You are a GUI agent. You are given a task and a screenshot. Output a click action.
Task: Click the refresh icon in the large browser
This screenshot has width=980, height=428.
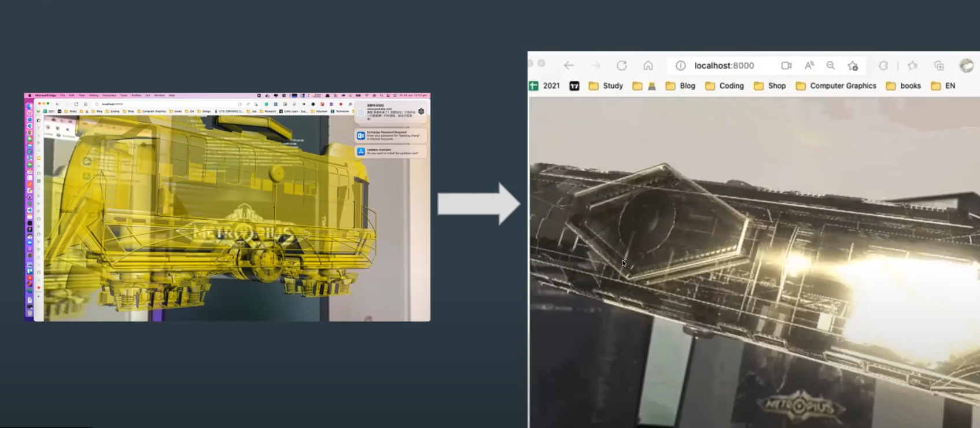[x=622, y=65]
